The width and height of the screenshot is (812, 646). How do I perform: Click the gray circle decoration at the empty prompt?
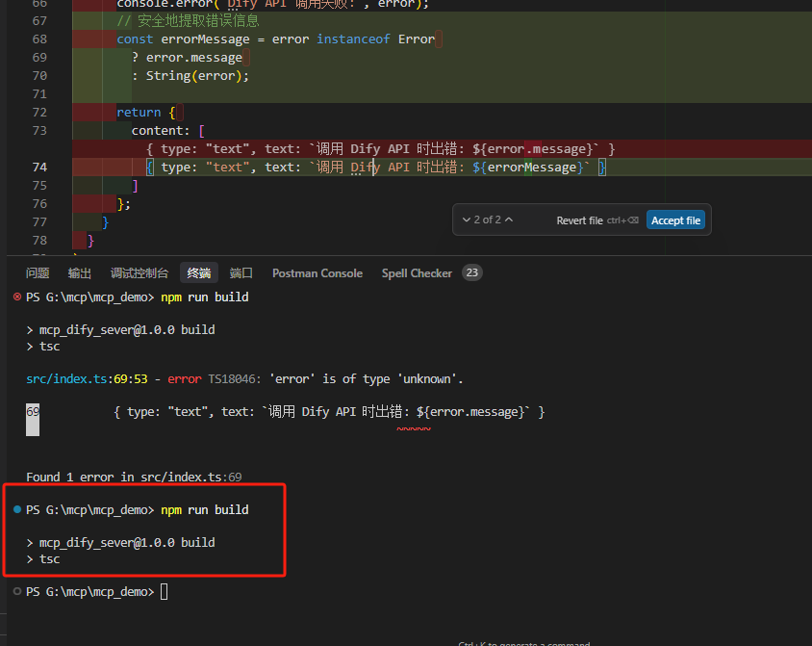(x=17, y=591)
